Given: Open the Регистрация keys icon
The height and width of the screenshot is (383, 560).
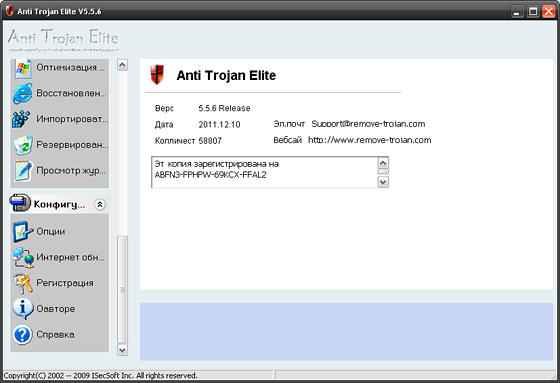Looking at the screenshot, I should (24, 283).
